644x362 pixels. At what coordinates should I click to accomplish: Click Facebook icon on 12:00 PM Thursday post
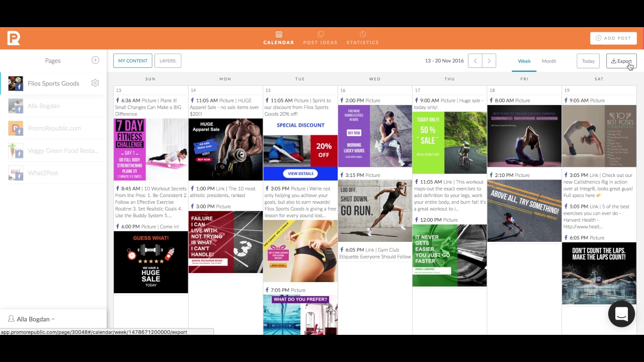(x=416, y=220)
